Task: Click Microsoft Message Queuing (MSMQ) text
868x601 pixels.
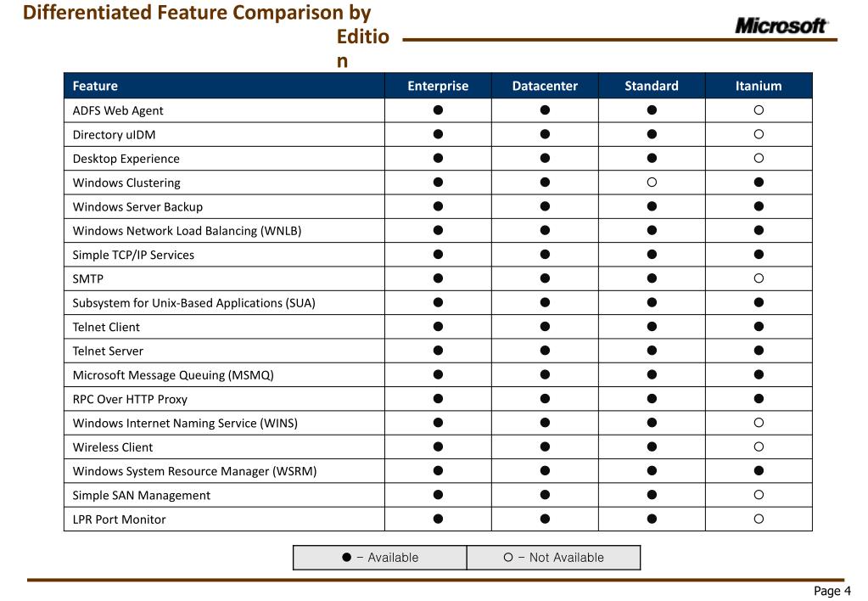Action: (173, 375)
